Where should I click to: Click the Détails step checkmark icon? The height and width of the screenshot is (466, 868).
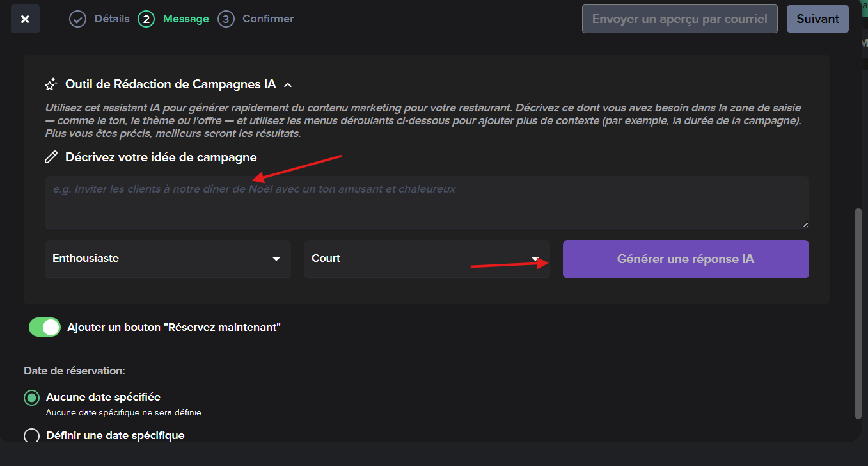coord(77,19)
